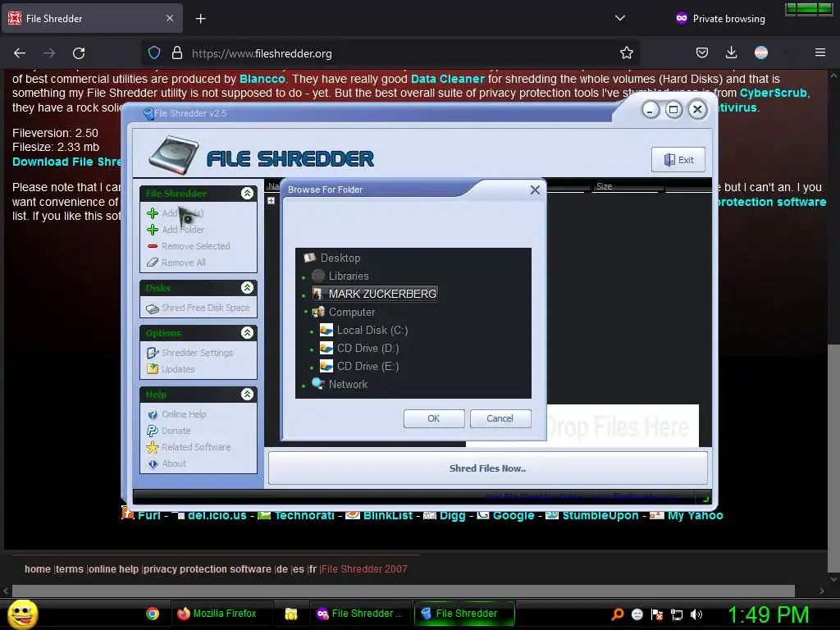Click the Remove All eraser icon
This screenshot has height=630, width=840.
(153, 262)
